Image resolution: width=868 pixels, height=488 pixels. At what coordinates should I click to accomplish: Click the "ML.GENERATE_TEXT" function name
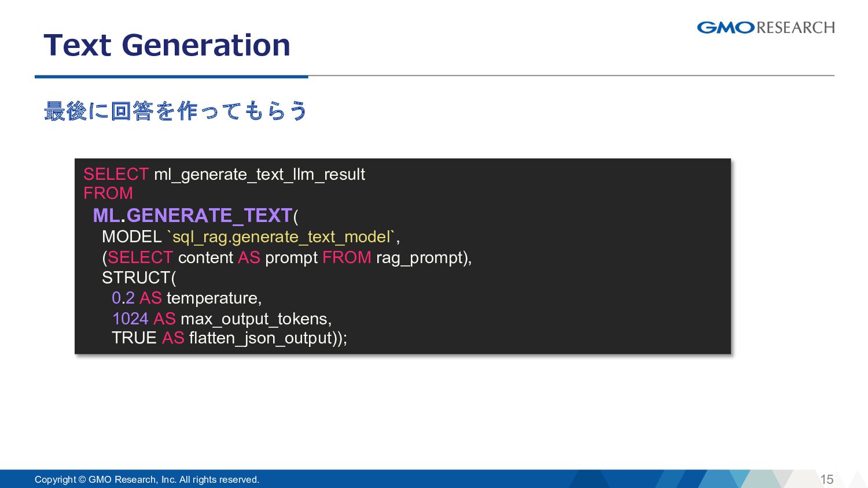tap(193, 216)
